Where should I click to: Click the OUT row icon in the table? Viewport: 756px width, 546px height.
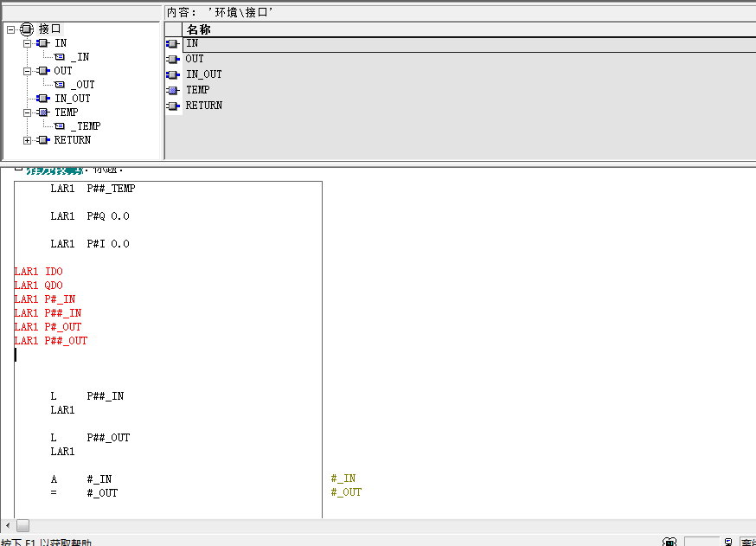(173, 60)
